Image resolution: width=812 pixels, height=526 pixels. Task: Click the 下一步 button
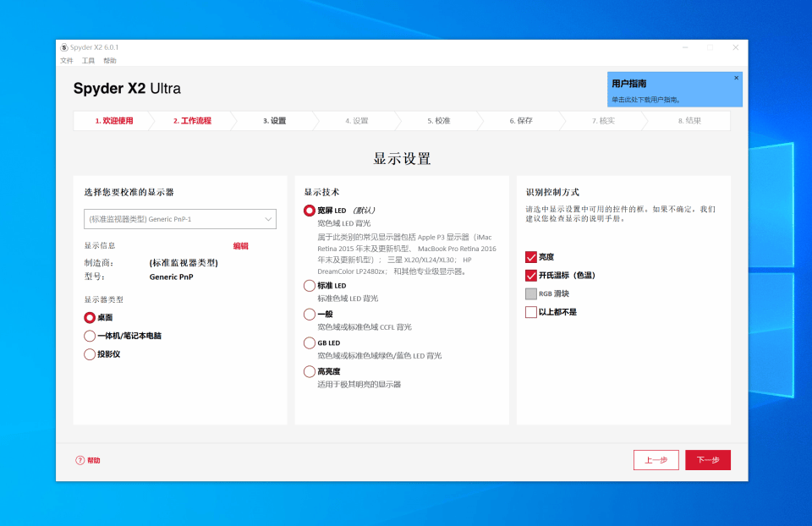pos(707,460)
